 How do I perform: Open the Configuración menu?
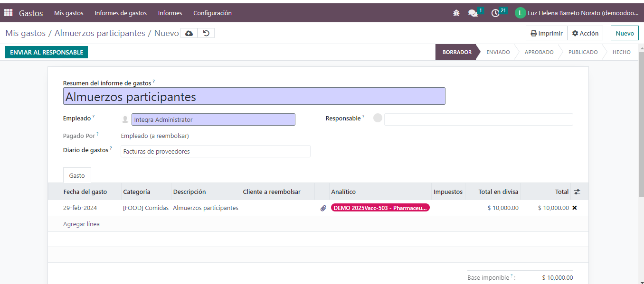[x=212, y=13]
